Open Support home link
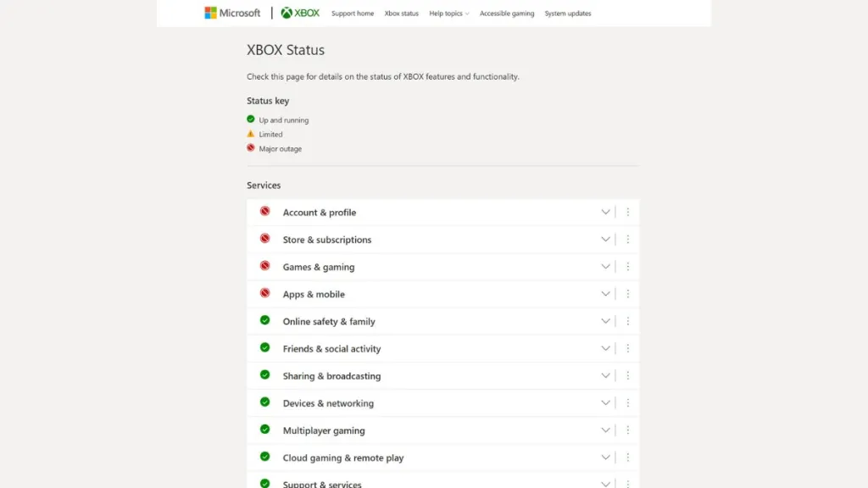This screenshot has width=868, height=488. click(353, 14)
